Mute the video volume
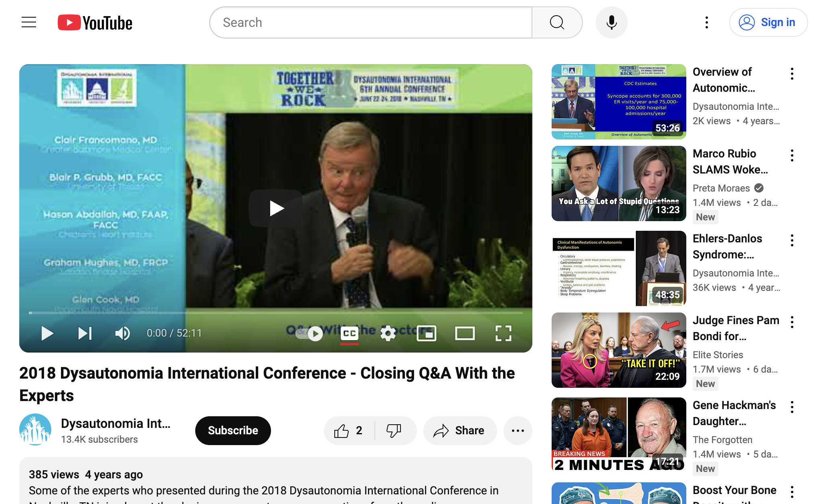Viewport: 821px width, 504px height. 122,333
